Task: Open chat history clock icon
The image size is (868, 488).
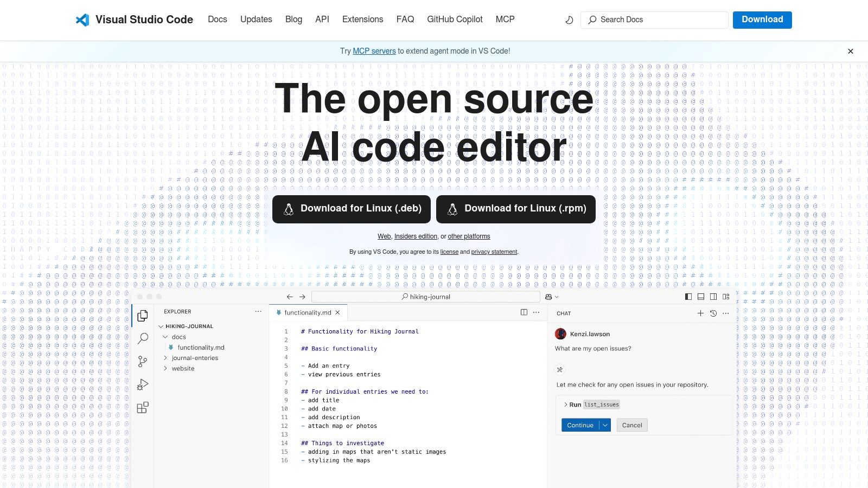Action: [x=713, y=313]
